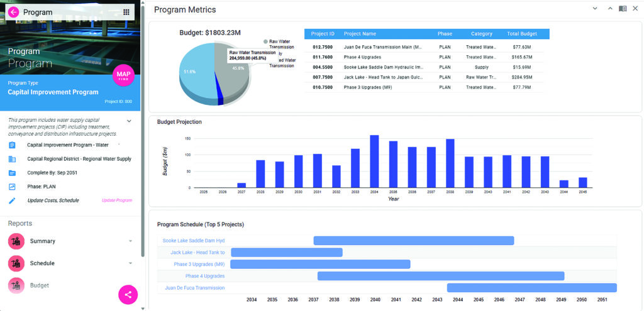
Task: Click Phase 3 Upgrades (M9) table row
Action: tap(423, 87)
